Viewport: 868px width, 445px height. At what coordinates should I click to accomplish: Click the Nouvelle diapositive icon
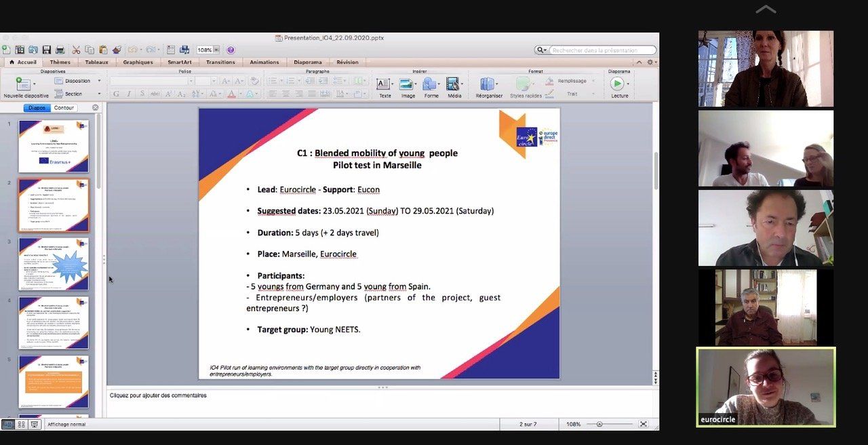(23, 83)
